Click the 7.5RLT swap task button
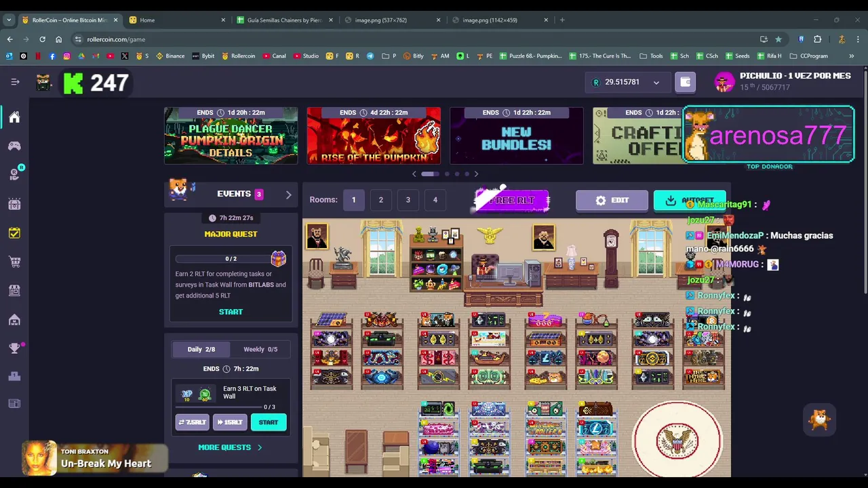This screenshot has width=868, height=488. 192,422
